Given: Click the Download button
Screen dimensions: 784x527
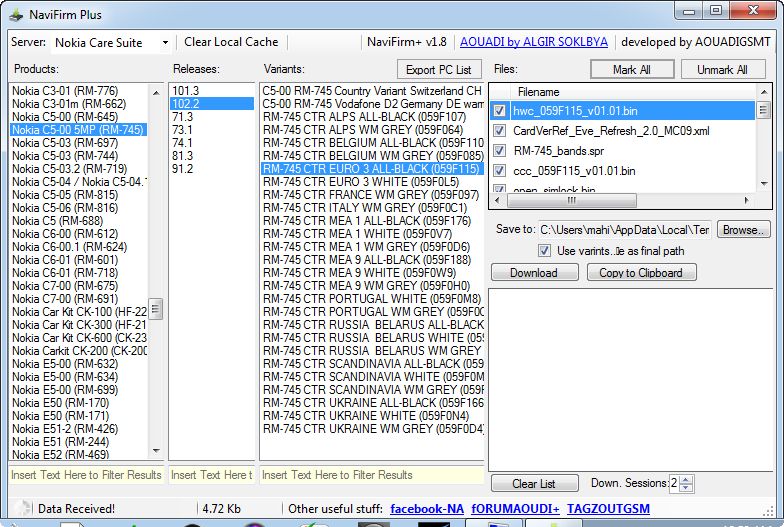Looking at the screenshot, I should point(534,272).
